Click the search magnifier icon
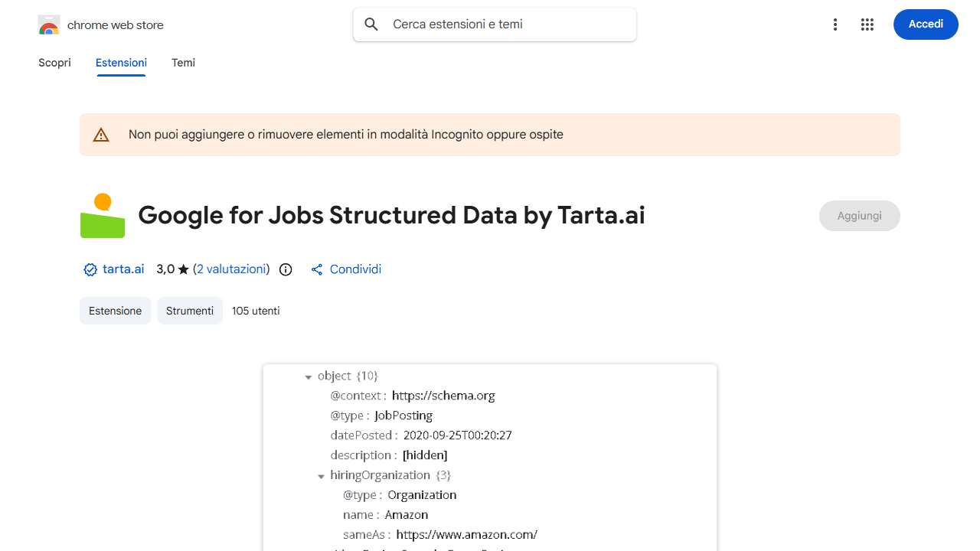Viewport: 980px width, 551px height. coord(371,24)
